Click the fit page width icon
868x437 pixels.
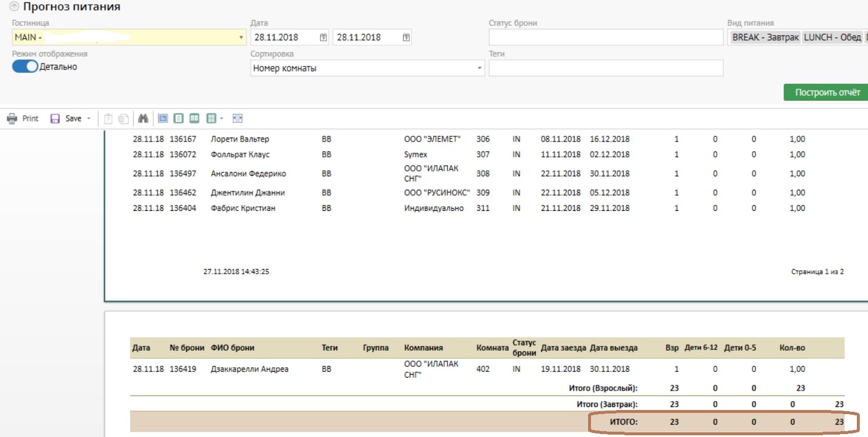(x=237, y=119)
